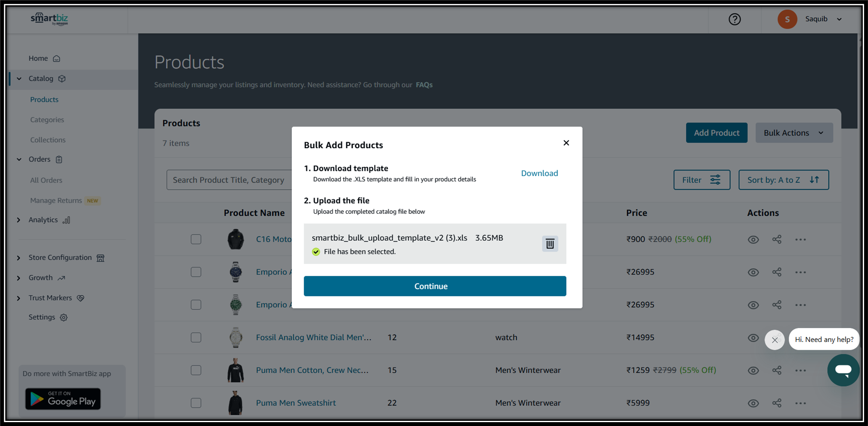
Task: Open the FAQs link
Action: tap(424, 85)
